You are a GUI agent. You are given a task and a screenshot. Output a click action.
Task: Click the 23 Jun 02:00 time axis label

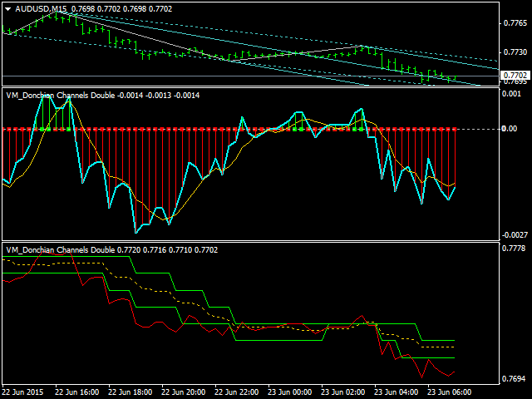[x=343, y=392]
